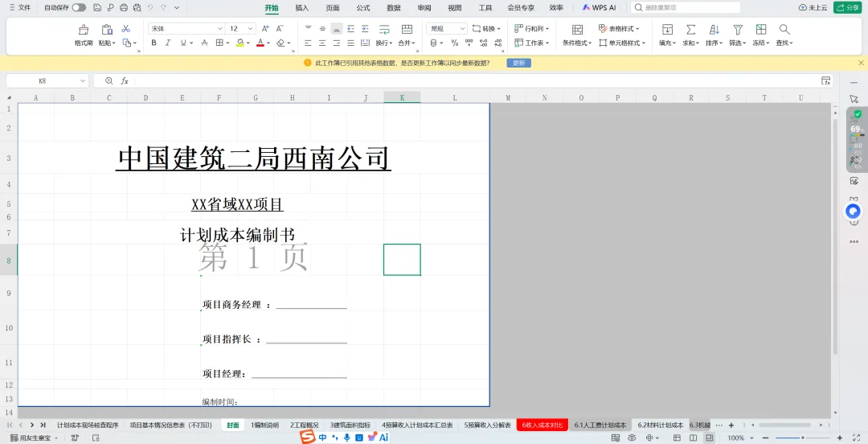This screenshot has height=444, width=868.
Task: Click the zoom slider at bottom right
Action: coord(802,438)
